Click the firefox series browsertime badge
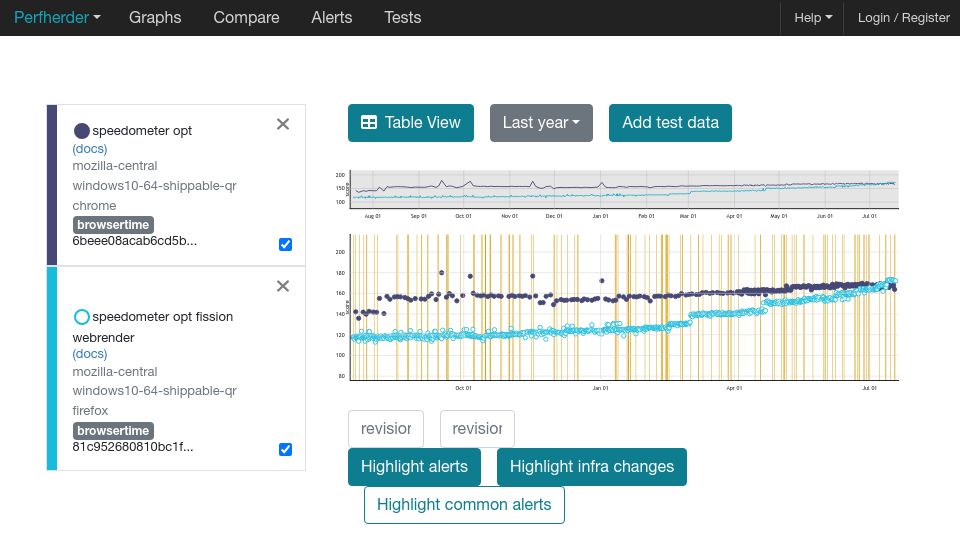Viewport: 960px width, 540px height. click(x=113, y=430)
